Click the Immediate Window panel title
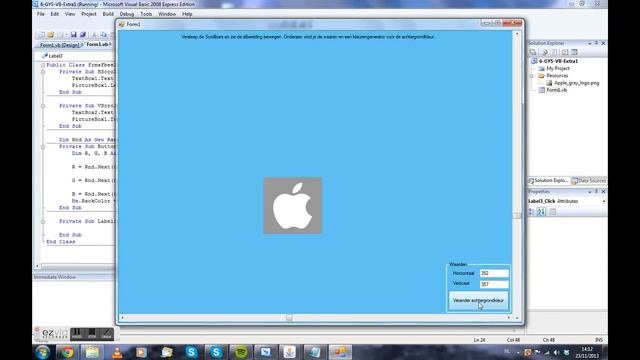This screenshot has width=640, height=360. (55, 277)
